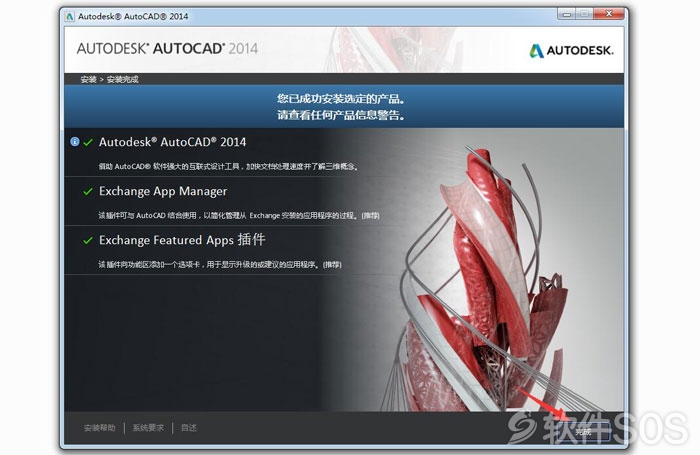
Task: Click the Exchange App Manager description text
Action: [x=239, y=216]
